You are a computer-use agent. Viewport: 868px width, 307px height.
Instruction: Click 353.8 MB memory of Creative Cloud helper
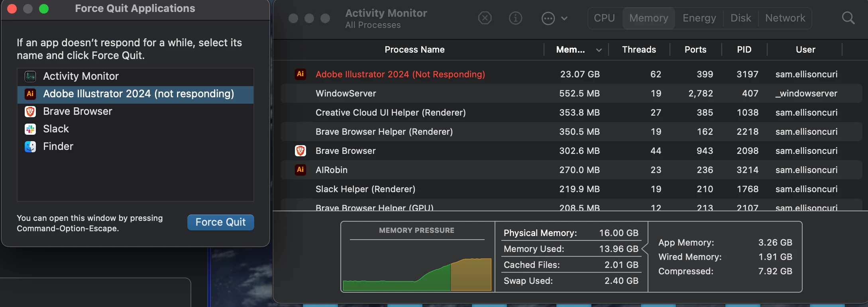pos(579,113)
